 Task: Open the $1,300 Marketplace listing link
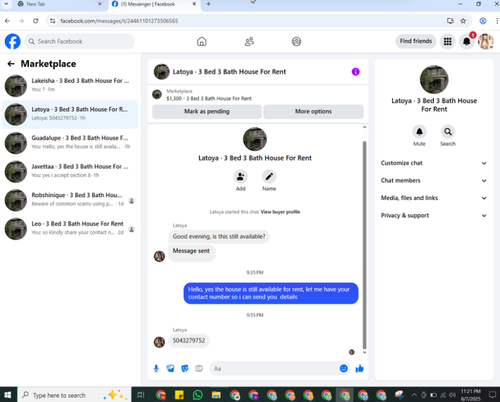click(209, 99)
